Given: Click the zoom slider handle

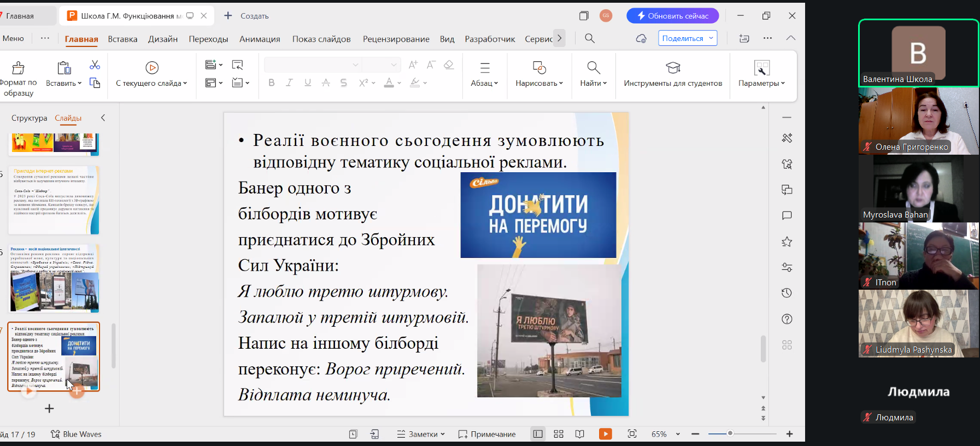Looking at the screenshot, I should 730,433.
